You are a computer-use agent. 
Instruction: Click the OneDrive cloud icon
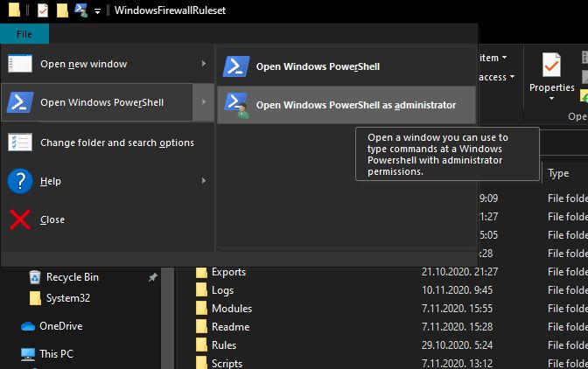pyautogui.click(x=28, y=326)
